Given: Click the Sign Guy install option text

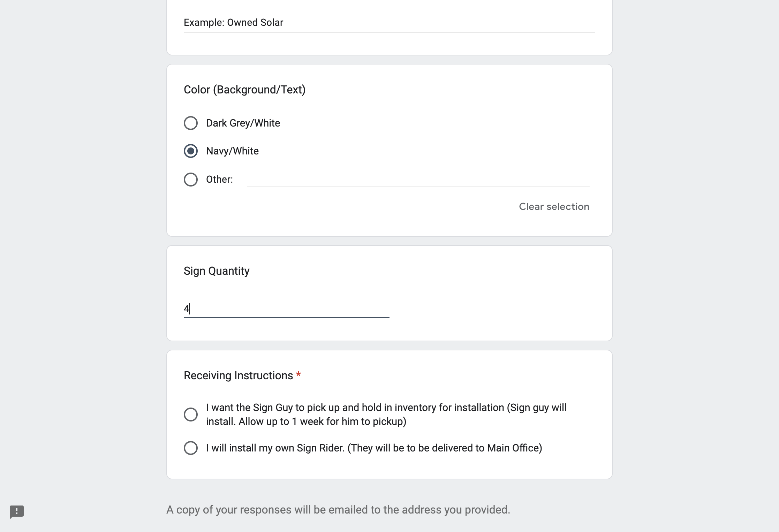Looking at the screenshot, I should (x=386, y=415).
